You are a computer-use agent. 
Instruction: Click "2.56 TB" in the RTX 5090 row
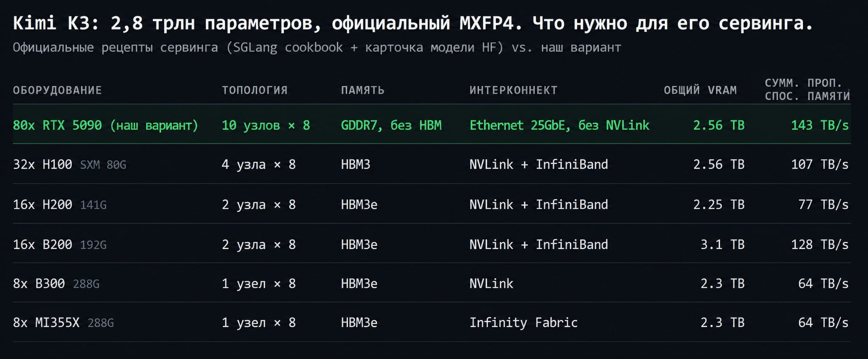coord(719,125)
